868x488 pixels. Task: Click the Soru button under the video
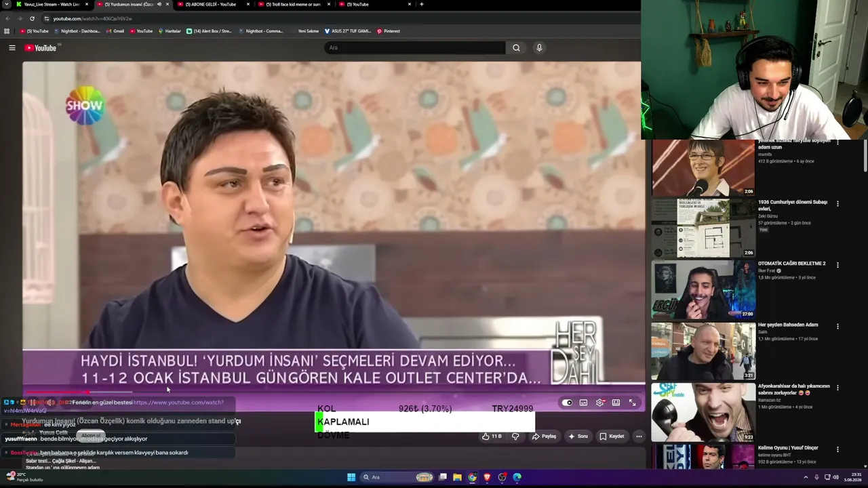coord(578,436)
